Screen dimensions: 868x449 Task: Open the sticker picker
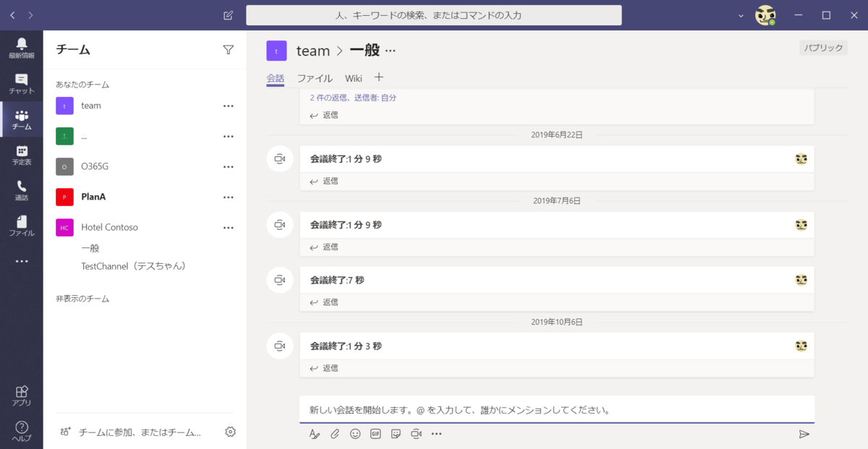point(395,434)
